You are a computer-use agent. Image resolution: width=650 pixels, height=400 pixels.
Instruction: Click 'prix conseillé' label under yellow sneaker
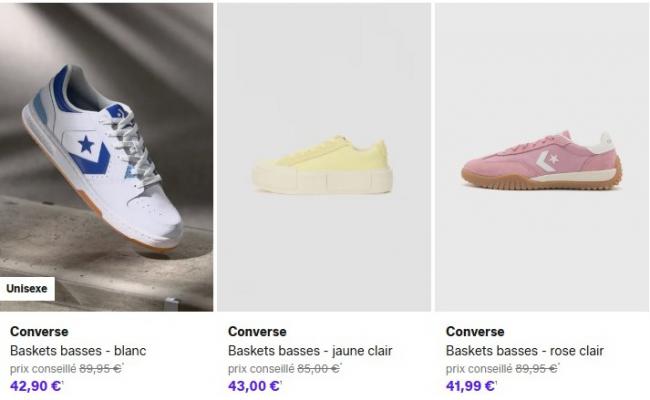261,368
